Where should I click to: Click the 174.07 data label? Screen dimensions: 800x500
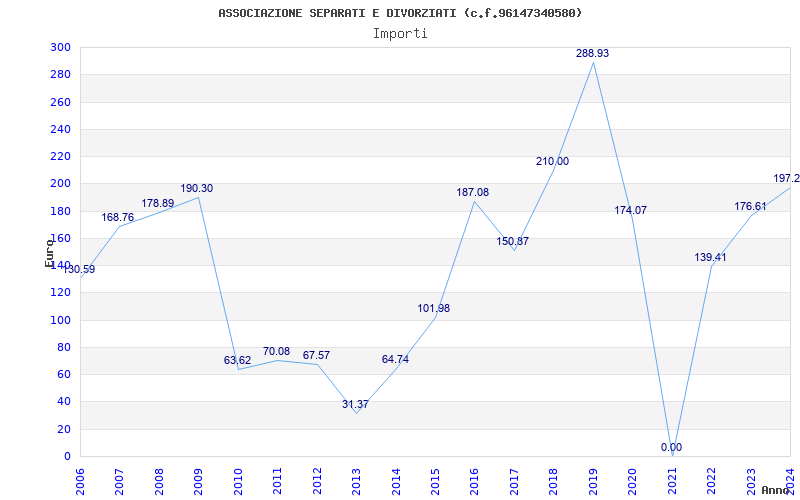click(x=631, y=210)
